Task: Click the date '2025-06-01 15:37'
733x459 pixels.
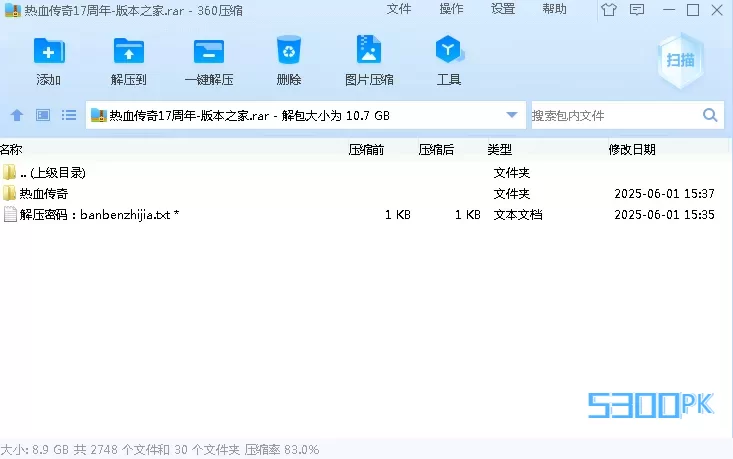Action: click(664, 194)
